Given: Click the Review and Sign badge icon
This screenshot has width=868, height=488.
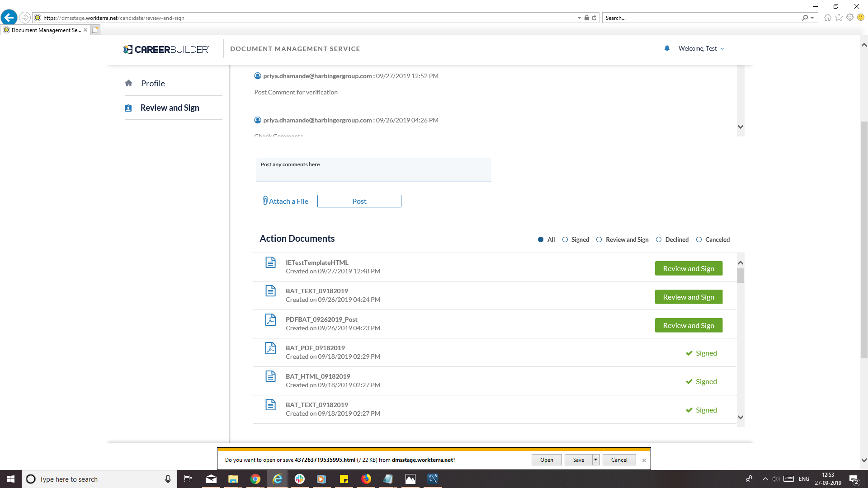Looking at the screenshot, I should (x=128, y=108).
